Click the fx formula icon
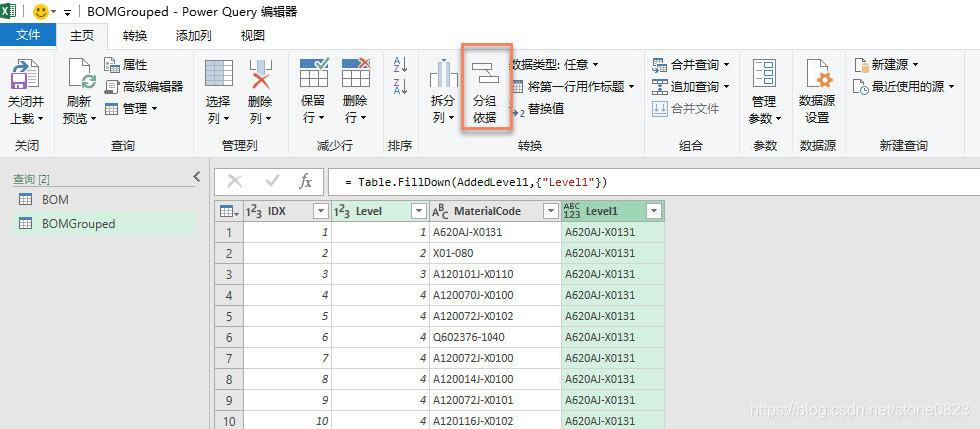 tap(305, 181)
